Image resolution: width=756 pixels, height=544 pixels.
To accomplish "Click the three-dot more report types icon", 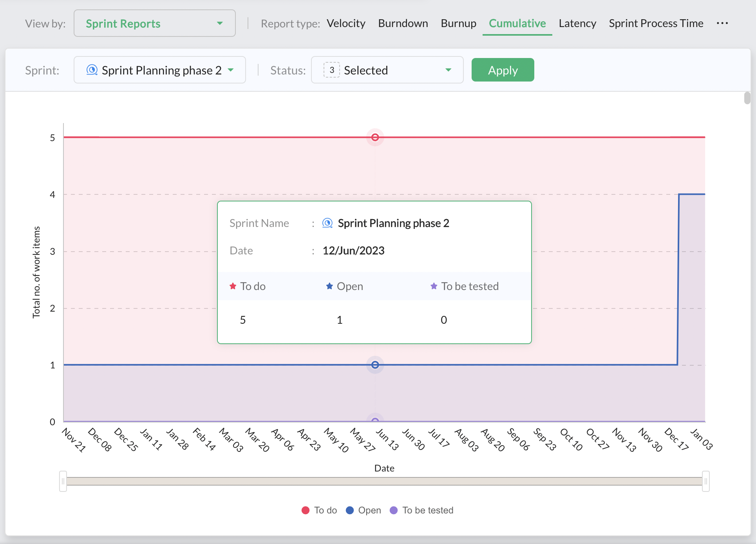I will (722, 23).
